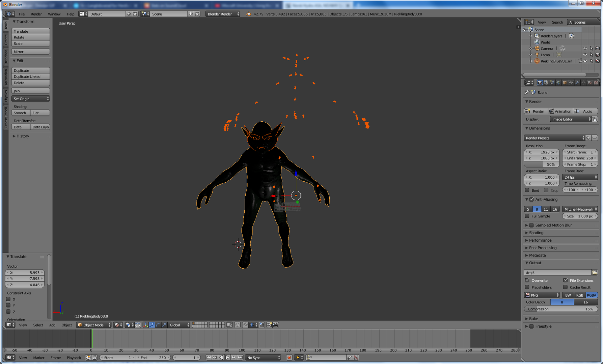Click the Mirror button
Screen dimensions: 603x364
click(x=30, y=52)
